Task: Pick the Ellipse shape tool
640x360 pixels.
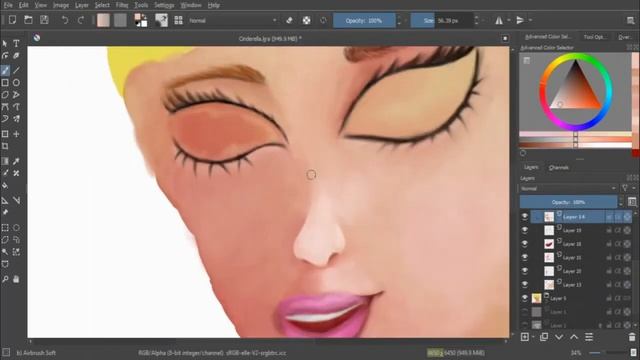Action: (16, 83)
